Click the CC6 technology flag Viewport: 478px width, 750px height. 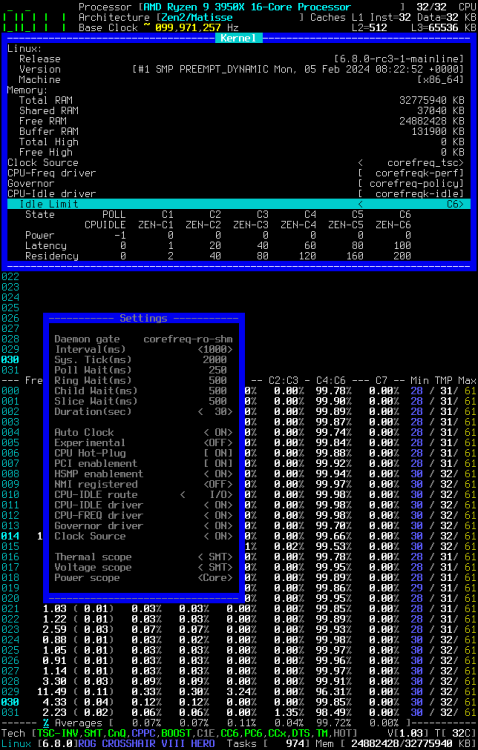pyautogui.click(x=230, y=733)
